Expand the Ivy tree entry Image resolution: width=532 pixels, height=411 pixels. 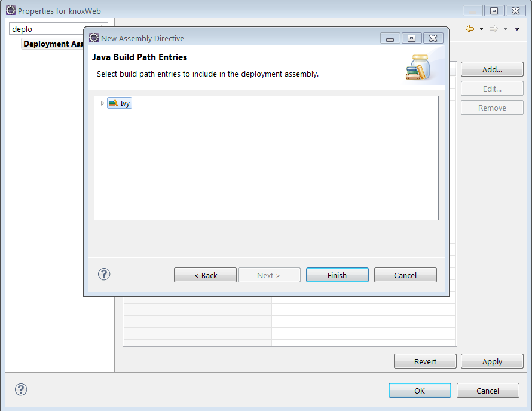[x=102, y=103]
